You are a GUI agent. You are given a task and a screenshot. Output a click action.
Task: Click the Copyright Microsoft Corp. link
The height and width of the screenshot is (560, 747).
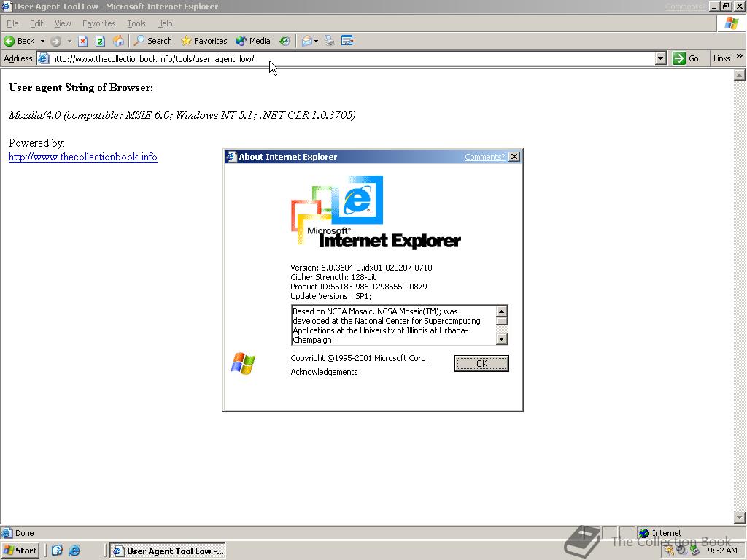360,358
